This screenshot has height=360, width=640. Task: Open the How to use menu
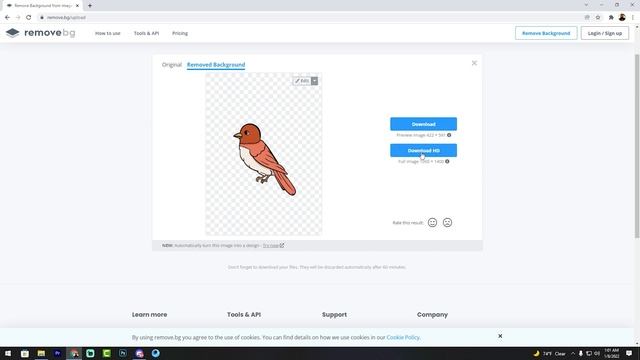(108, 33)
